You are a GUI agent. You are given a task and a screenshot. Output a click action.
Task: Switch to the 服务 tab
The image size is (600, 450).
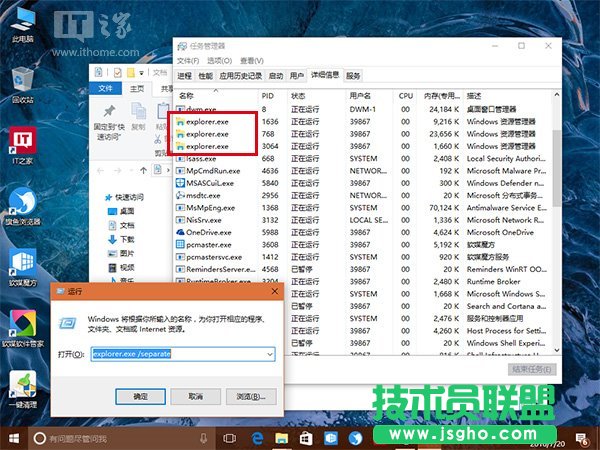click(x=353, y=76)
